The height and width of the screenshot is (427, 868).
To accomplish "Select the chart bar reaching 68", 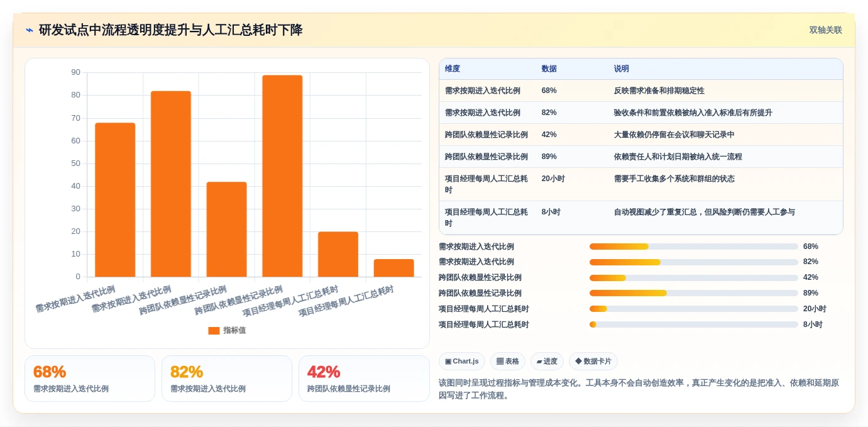I will point(115,200).
